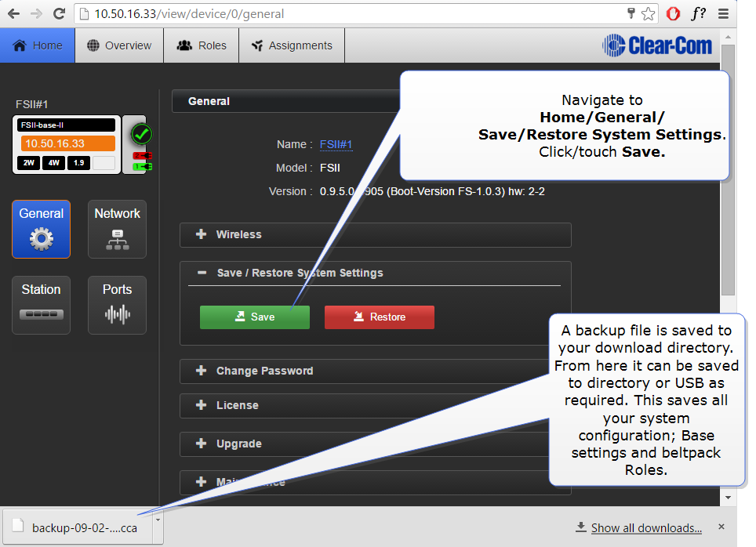
Task: Open the Roles tab
Action: pos(201,45)
